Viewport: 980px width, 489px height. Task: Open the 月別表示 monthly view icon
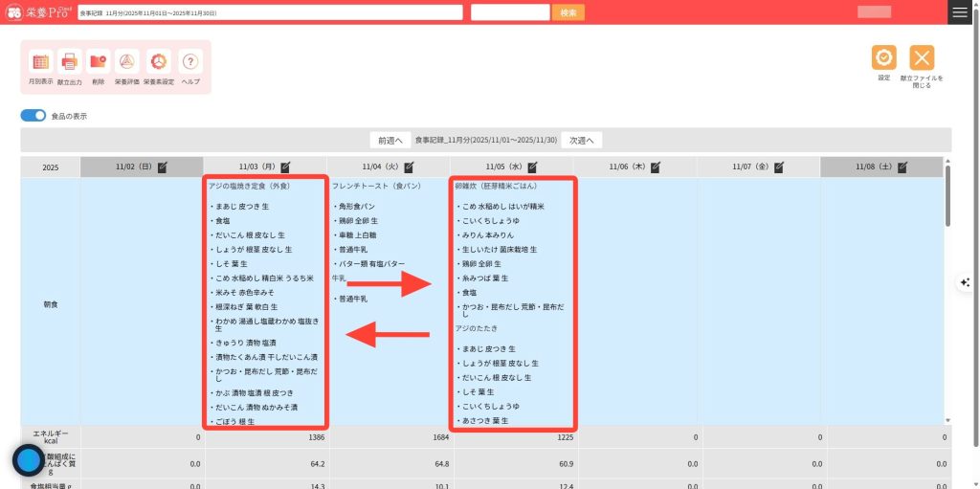coord(40,62)
